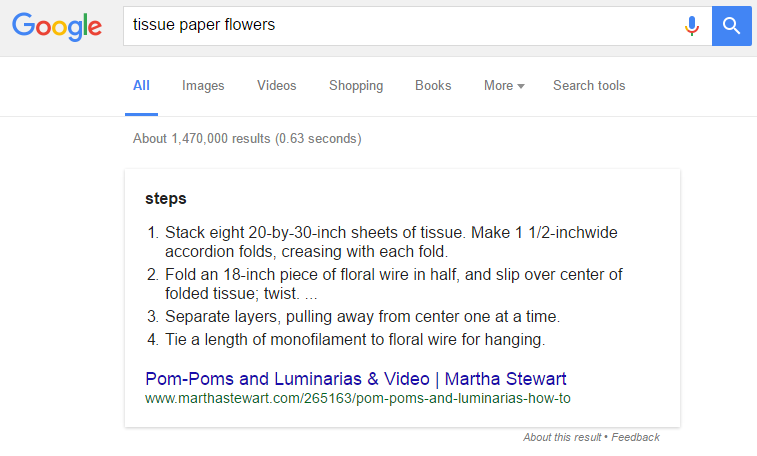Click the bold steps heading in snippet

pos(166,199)
